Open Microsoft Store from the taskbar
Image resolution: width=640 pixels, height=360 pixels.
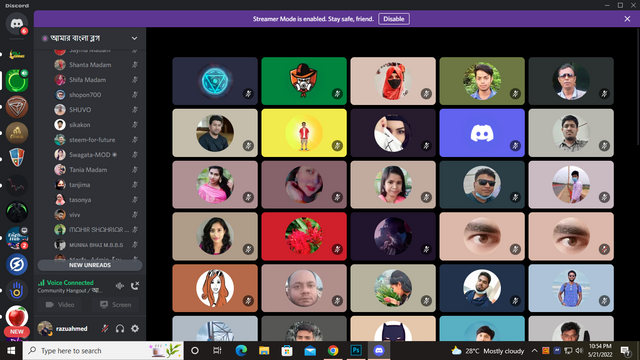tap(287, 351)
